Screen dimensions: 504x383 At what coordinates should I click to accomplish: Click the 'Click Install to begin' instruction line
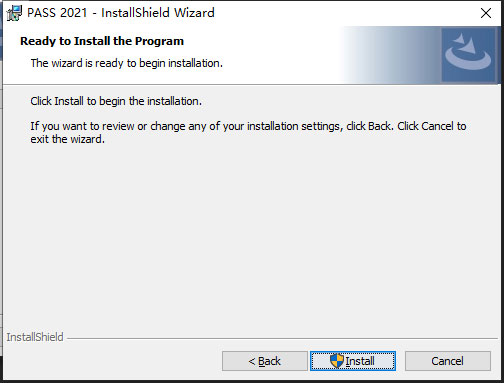(116, 101)
